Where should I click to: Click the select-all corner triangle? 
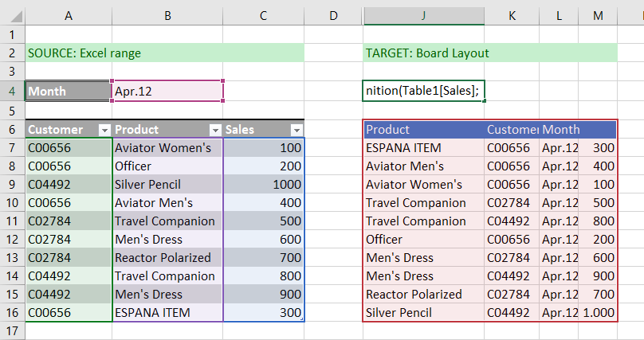[16, 16]
